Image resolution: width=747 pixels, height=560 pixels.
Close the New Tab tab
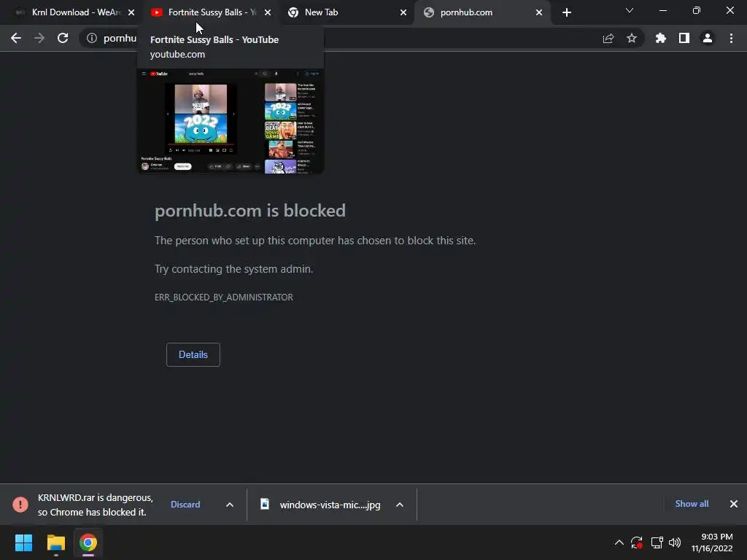(403, 12)
